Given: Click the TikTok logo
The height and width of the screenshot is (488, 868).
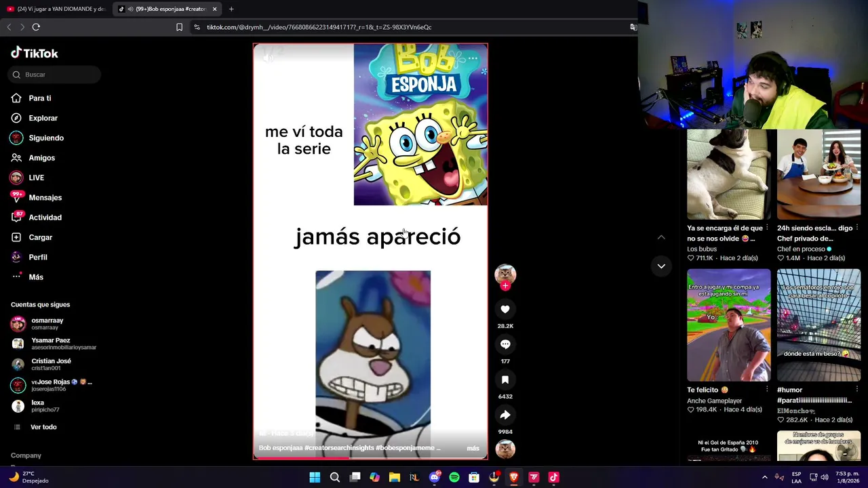Looking at the screenshot, I should (x=35, y=53).
